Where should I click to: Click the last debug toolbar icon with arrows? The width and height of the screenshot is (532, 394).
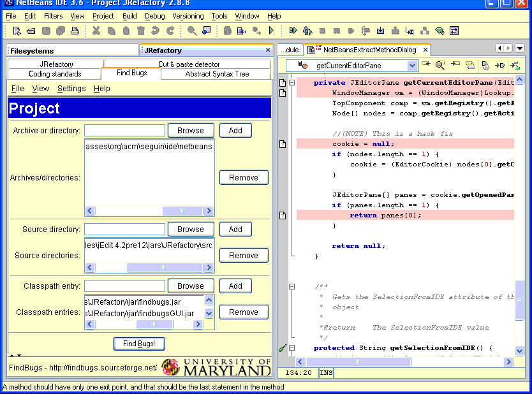point(454,31)
